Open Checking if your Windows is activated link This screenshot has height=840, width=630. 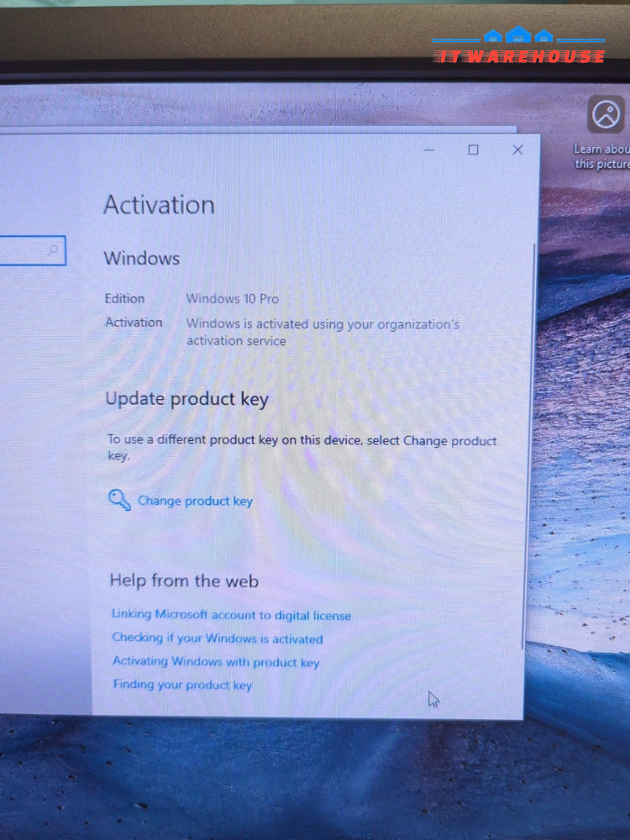pyautogui.click(x=218, y=638)
